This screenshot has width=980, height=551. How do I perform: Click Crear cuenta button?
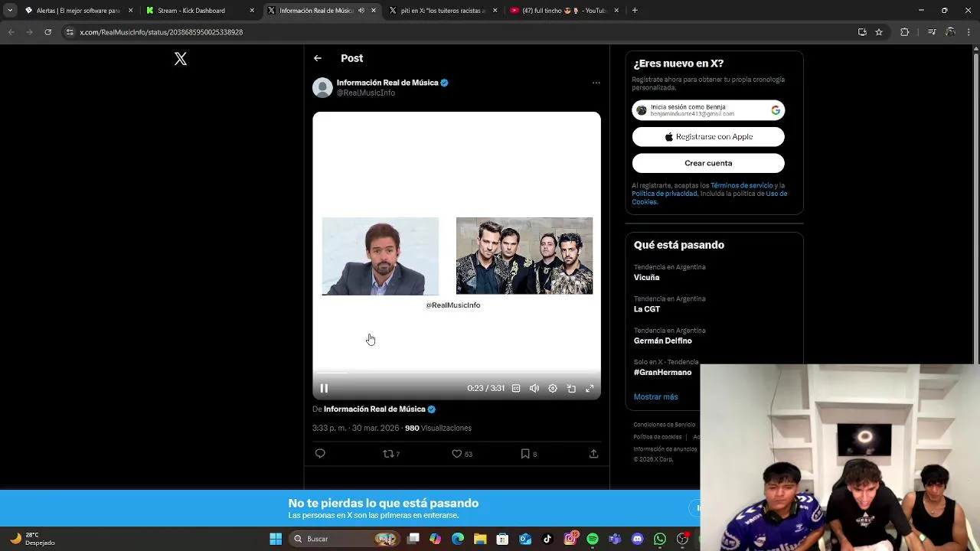[x=708, y=163]
